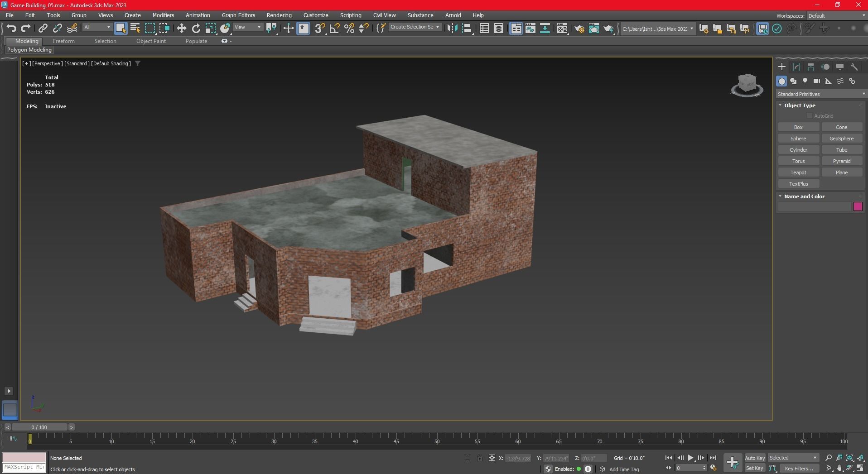Click the TextPlus button
Image resolution: width=868 pixels, height=474 pixels.
click(798, 184)
